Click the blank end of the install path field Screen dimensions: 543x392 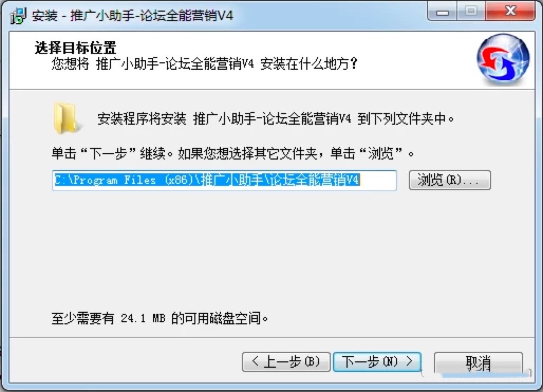click(378, 180)
